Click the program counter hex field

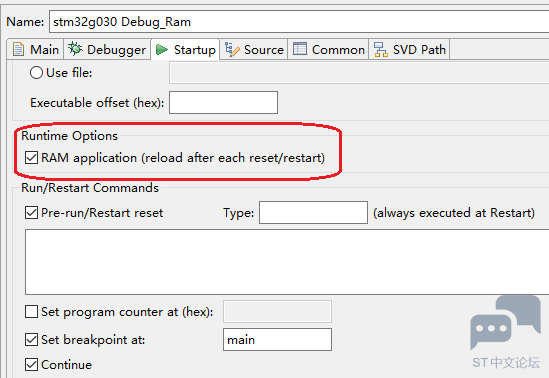point(277,312)
